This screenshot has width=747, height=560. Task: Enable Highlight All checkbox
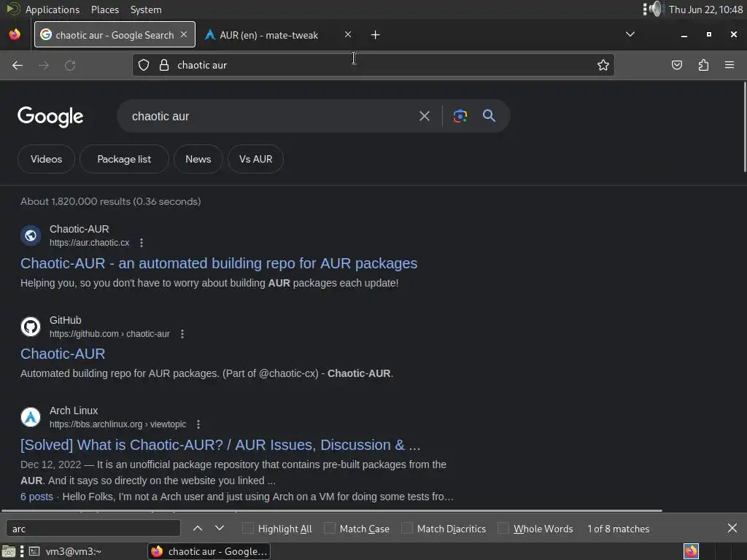(248, 528)
